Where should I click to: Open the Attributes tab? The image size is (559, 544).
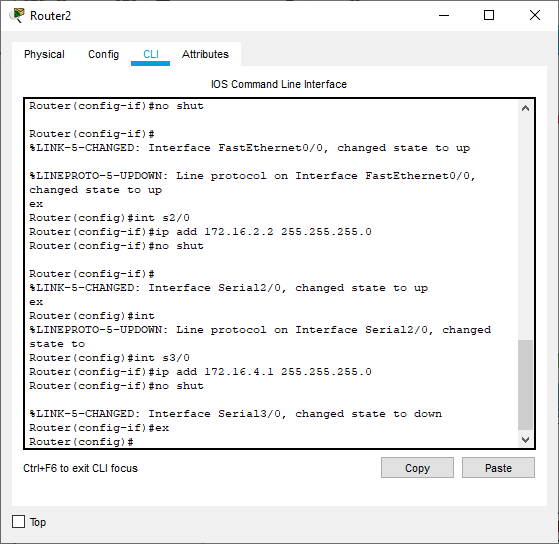tap(205, 54)
